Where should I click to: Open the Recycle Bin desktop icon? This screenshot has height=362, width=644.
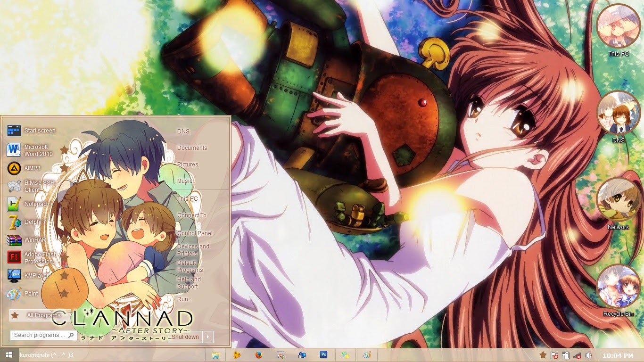click(x=619, y=291)
